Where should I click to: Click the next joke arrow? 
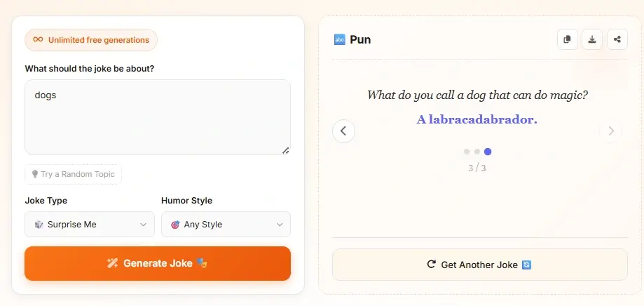(x=611, y=131)
